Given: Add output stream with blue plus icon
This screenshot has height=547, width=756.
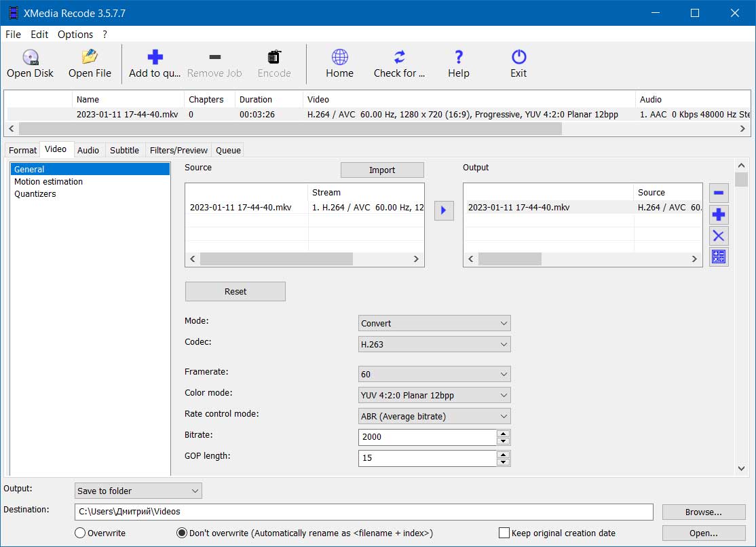Looking at the screenshot, I should click(x=719, y=214).
